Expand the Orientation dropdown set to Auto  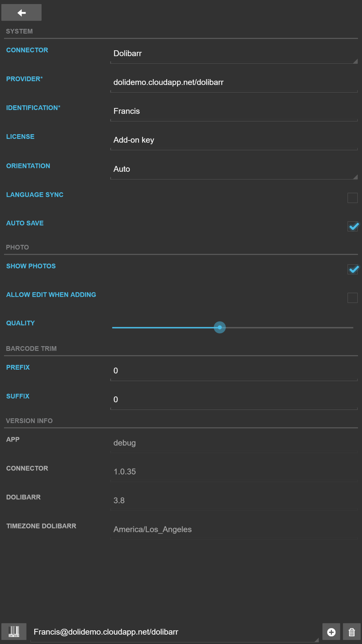pyautogui.click(x=234, y=169)
